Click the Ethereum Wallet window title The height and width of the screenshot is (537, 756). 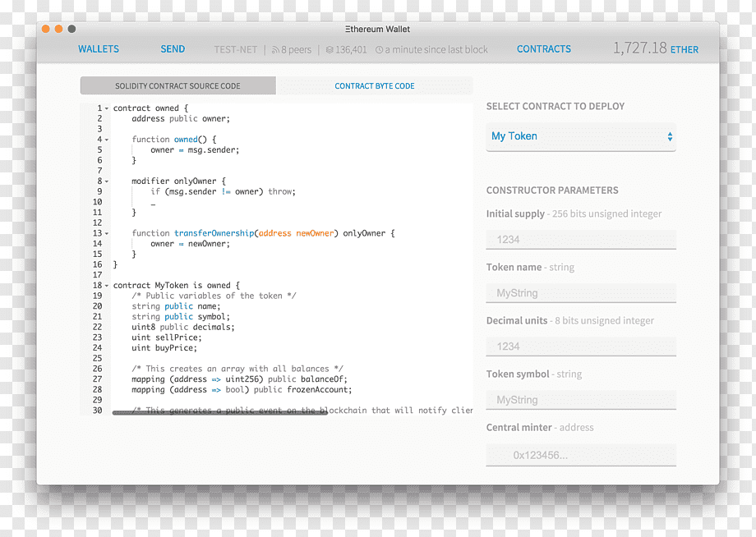pos(377,30)
